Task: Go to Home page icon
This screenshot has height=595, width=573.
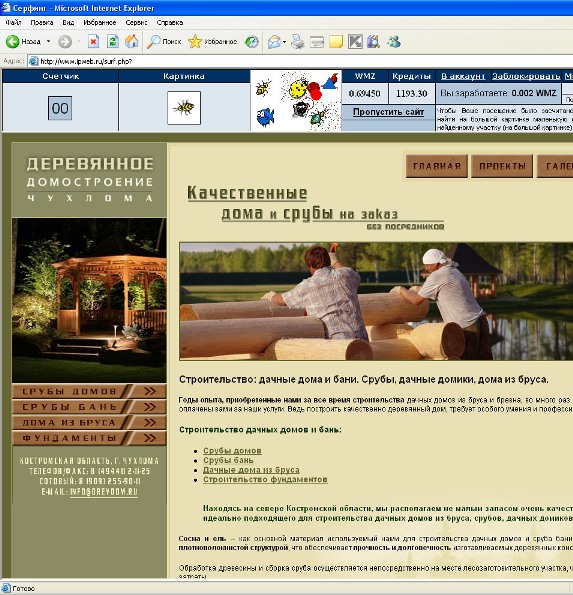Action: pos(132,41)
